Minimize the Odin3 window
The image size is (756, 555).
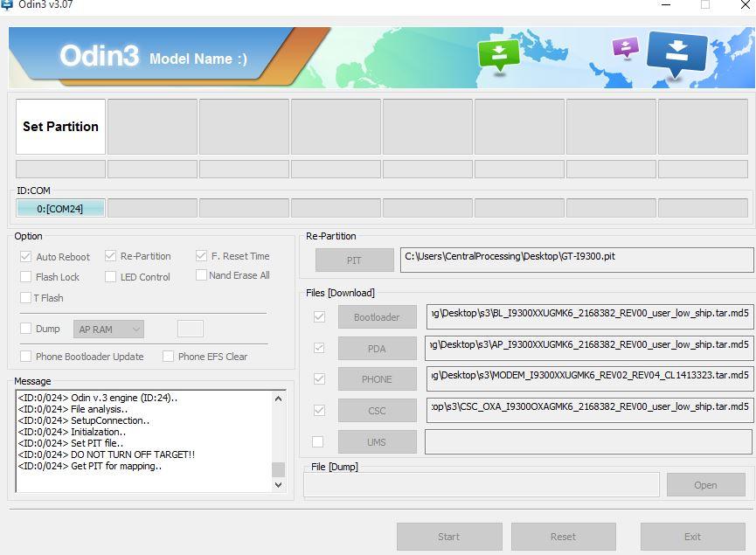666,5
